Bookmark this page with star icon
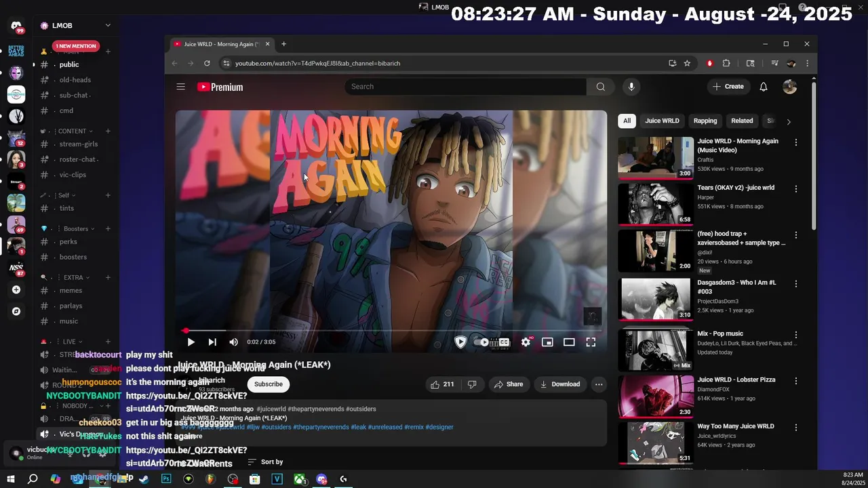This screenshot has height=488, width=868. click(687, 63)
